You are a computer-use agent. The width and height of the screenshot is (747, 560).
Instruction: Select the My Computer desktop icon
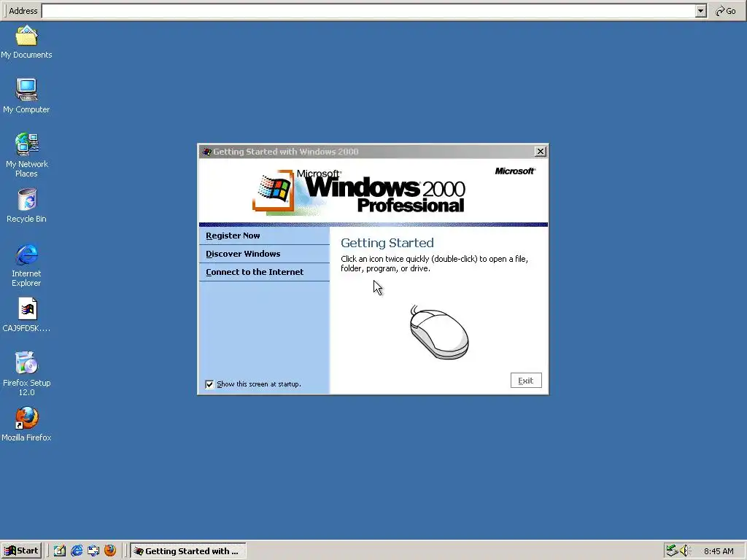pyautogui.click(x=26, y=97)
